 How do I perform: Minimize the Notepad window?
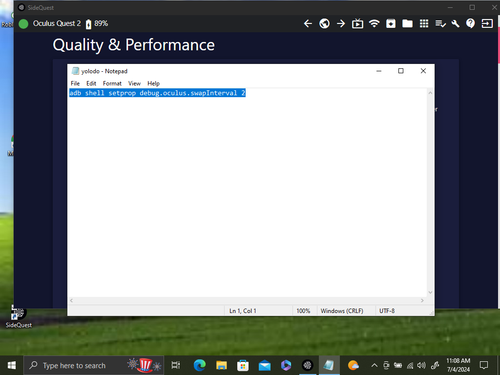(x=379, y=71)
